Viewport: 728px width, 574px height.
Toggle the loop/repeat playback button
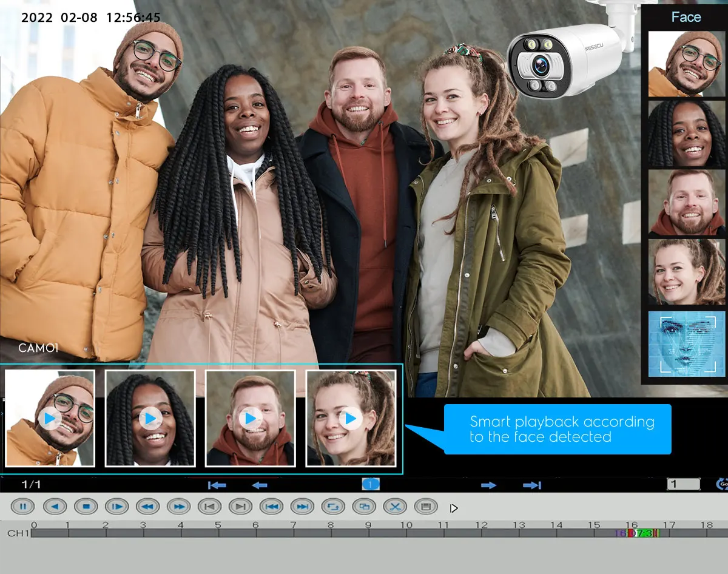(x=333, y=506)
